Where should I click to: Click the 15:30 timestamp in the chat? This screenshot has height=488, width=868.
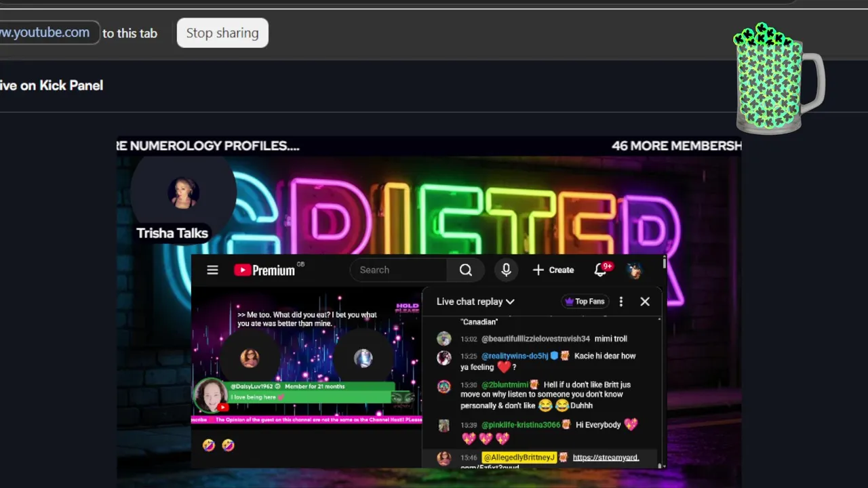tap(469, 384)
